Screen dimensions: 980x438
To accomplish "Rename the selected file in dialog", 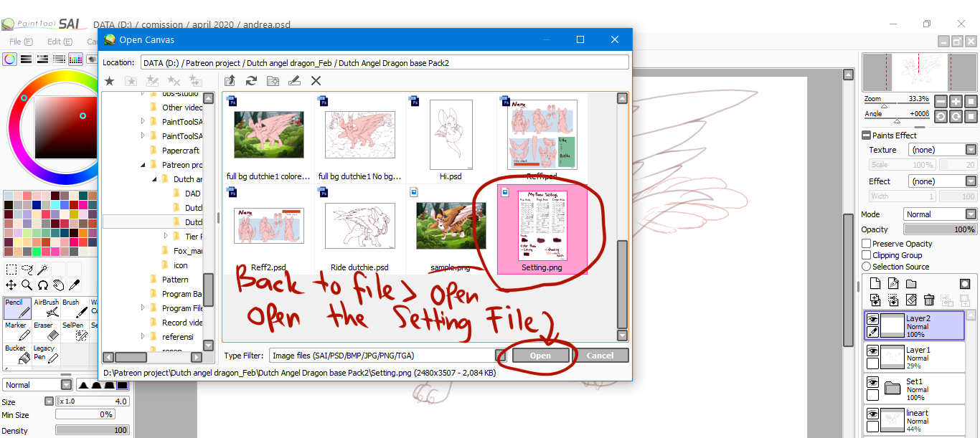I will (294, 81).
